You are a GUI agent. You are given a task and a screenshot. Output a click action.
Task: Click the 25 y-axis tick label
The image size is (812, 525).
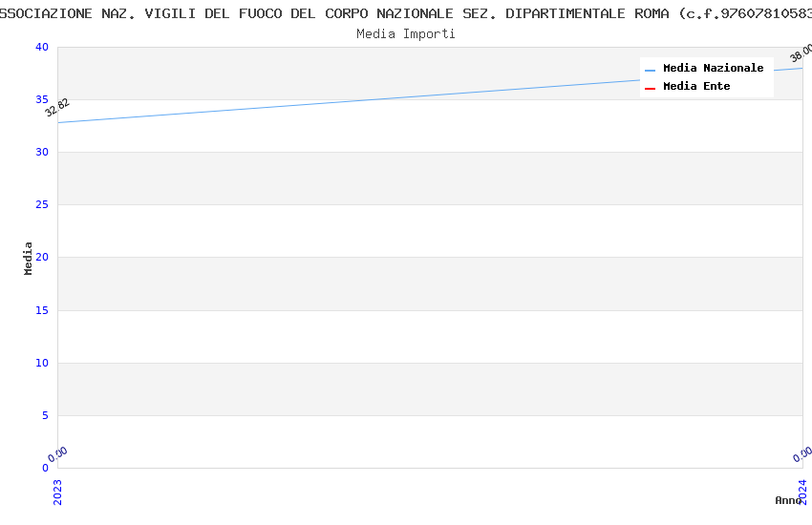(42, 205)
